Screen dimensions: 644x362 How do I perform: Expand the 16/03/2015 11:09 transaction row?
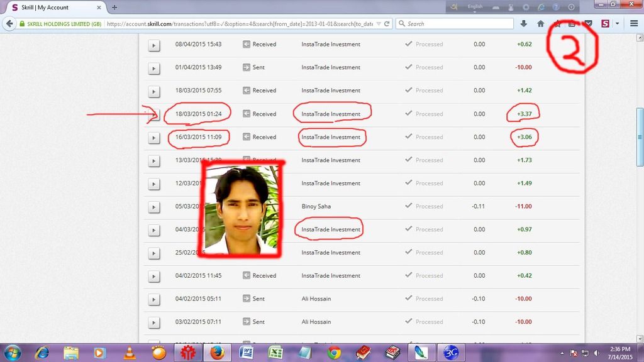click(153, 138)
